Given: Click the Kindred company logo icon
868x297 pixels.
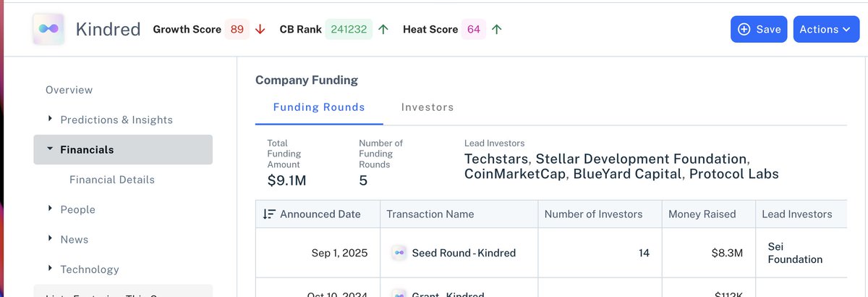Looking at the screenshot, I should [48, 30].
